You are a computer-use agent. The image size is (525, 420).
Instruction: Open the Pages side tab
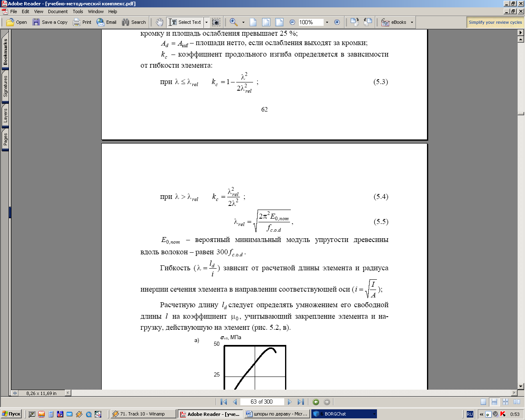point(5,139)
